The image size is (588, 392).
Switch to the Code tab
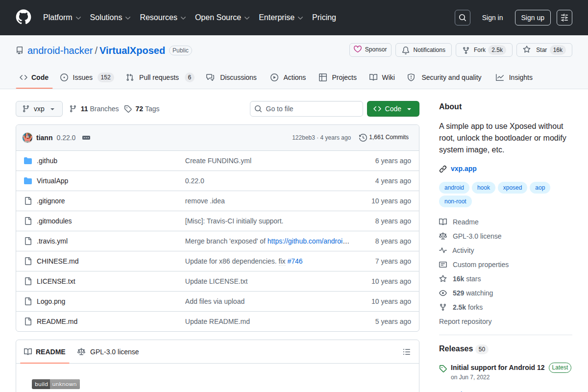pos(34,77)
